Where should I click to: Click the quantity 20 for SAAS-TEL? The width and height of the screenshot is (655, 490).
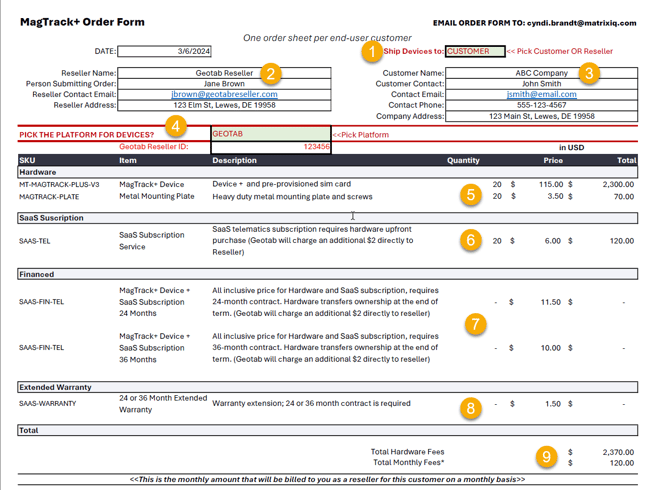(x=497, y=241)
